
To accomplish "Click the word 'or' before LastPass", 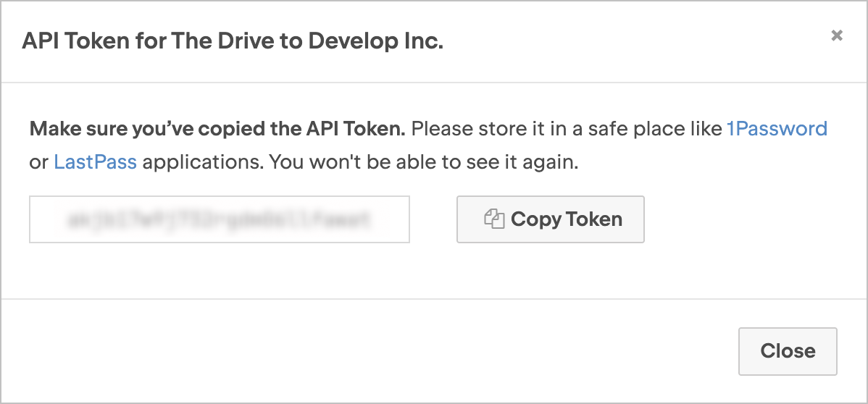I will pyautogui.click(x=38, y=161).
